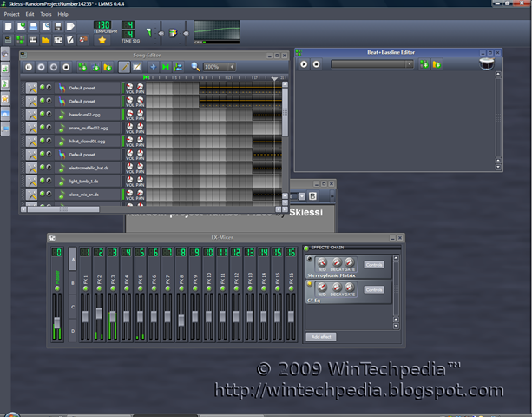Solo the bassdrum02.ogg track
The width and height of the screenshot is (532, 417).
coord(49,114)
